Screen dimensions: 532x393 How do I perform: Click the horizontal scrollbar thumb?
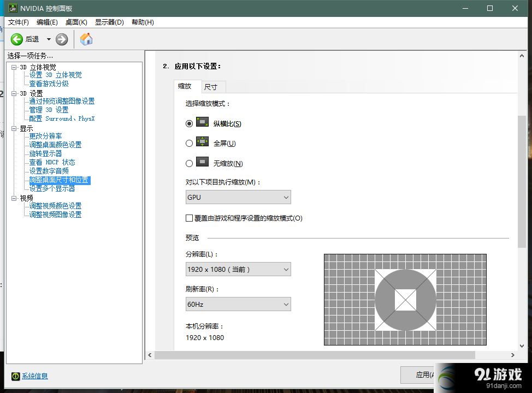coord(315,355)
